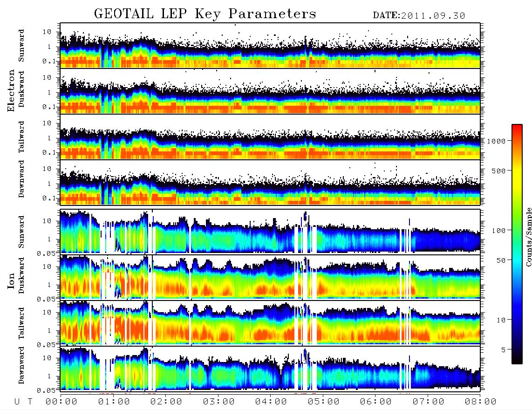Click the "U T" time axis label

coord(23,402)
